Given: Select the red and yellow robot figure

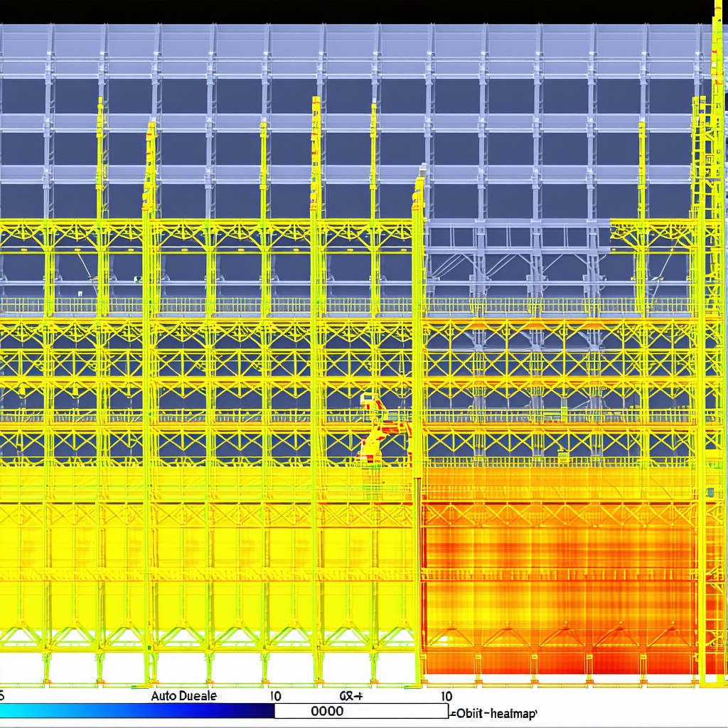Looking at the screenshot, I should pos(382,428).
